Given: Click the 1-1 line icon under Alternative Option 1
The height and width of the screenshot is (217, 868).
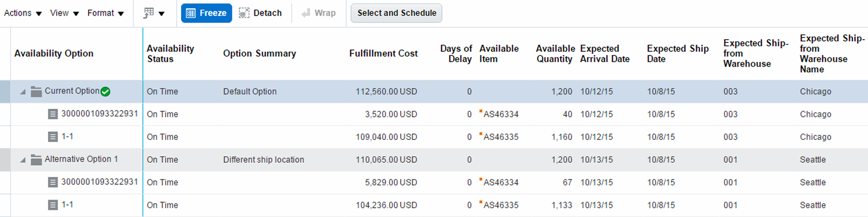Looking at the screenshot, I should (53, 205).
